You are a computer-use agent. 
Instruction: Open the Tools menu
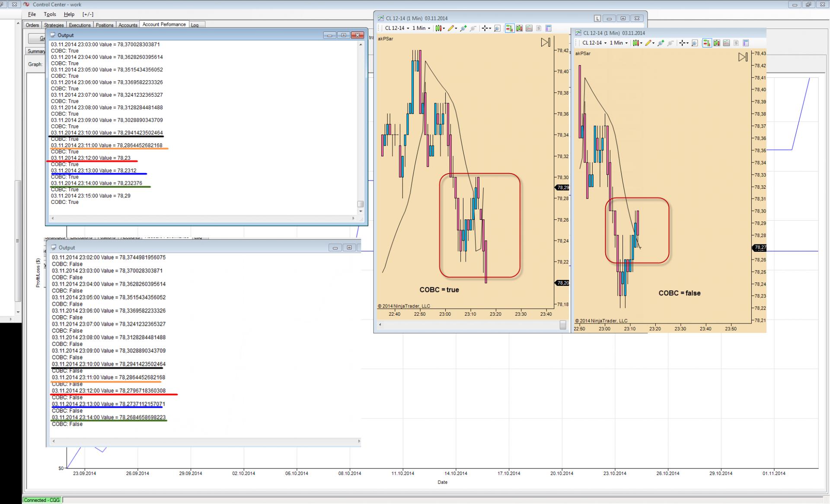[50, 14]
